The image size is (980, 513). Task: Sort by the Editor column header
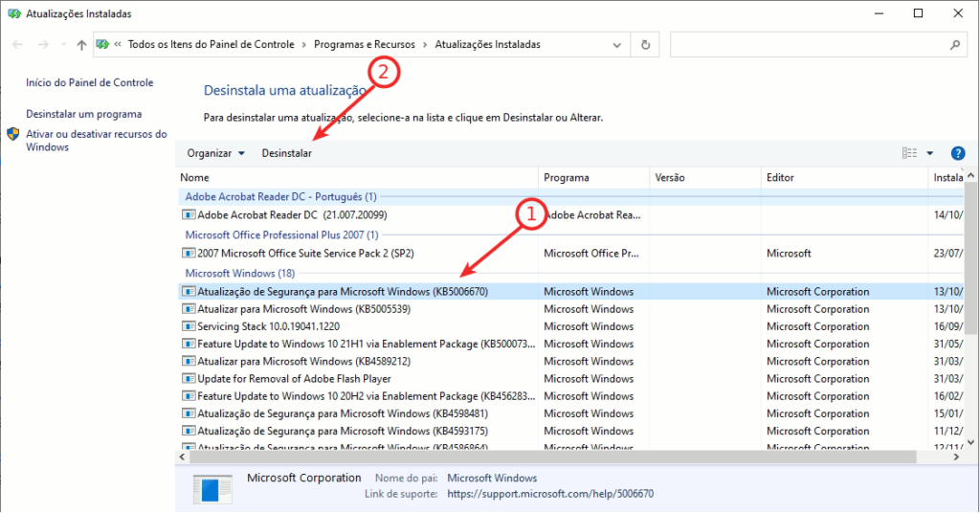pyautogui.click(x=844, y=177)
